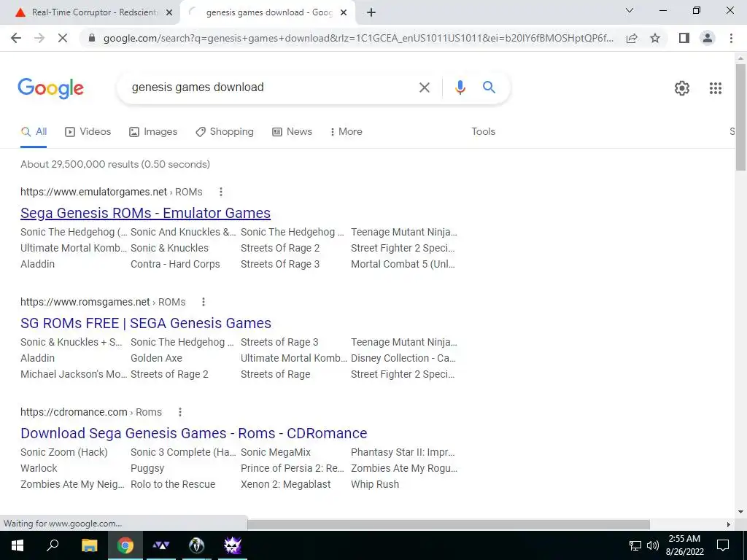Bookmark this tab star icon
The height and width of the screenshot is (560, 747).
point(656,38)
